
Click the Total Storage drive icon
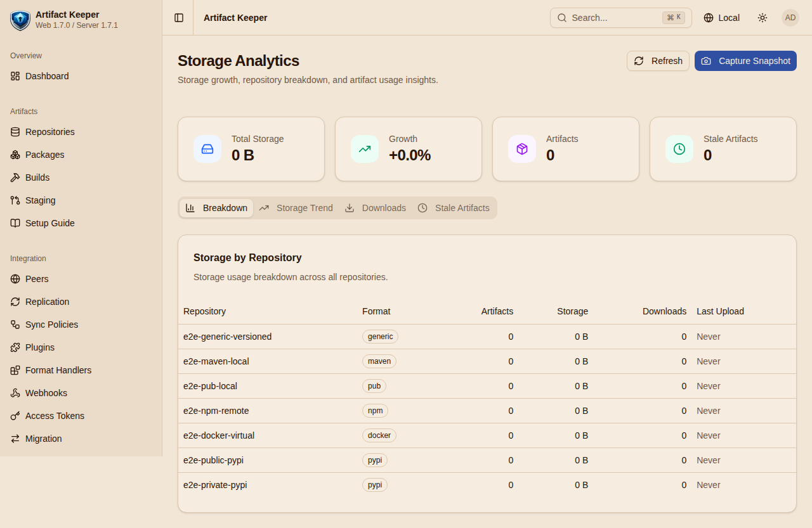pos(207,149)
